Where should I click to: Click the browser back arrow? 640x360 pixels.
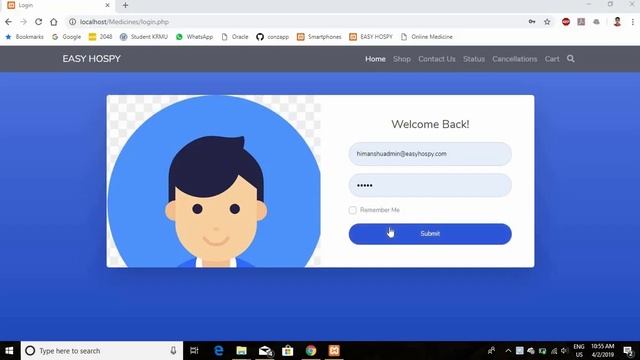[9, 22]
